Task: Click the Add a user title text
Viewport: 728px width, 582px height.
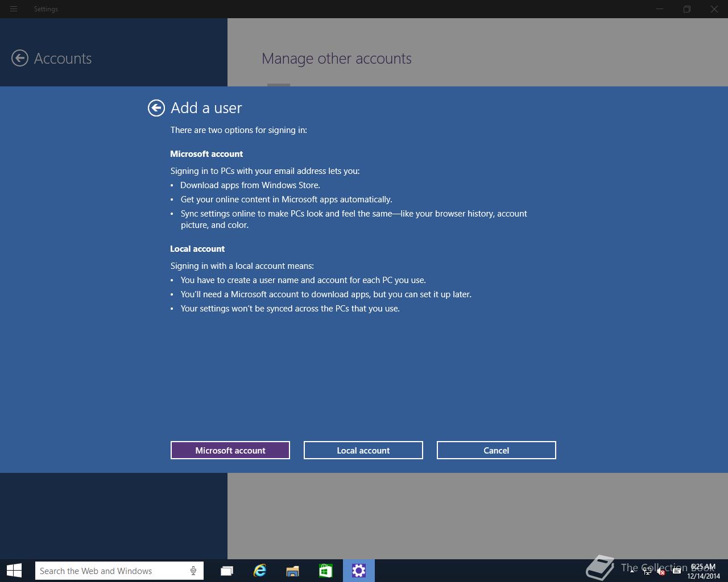Action: point(206,108)
